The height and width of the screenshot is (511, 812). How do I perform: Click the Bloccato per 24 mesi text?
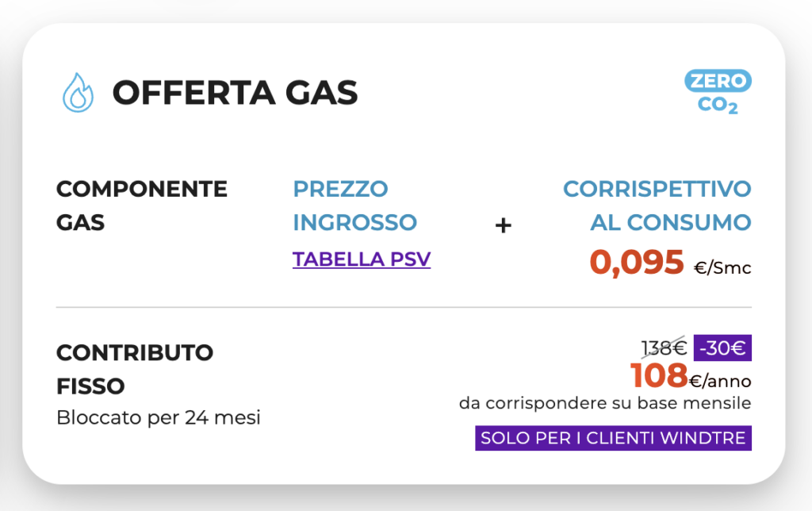[159, 417]
